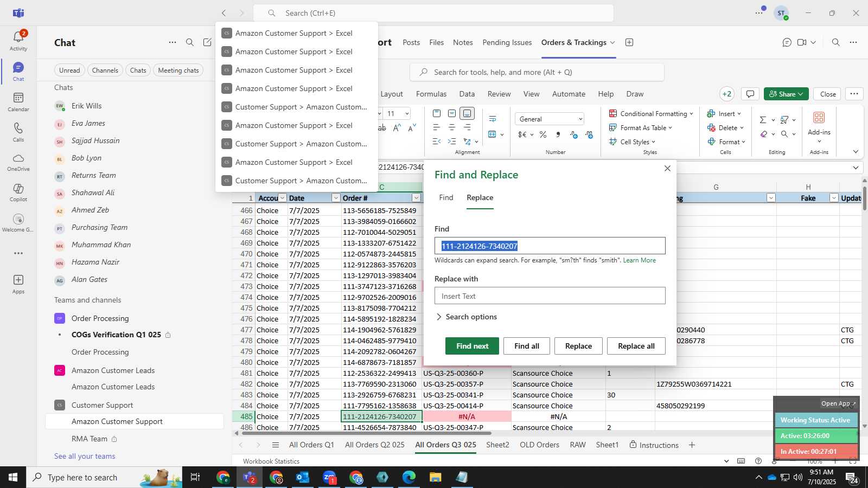Open the channel conversation icon
Viewport: 868px width, 488px height.
[787, 42]
